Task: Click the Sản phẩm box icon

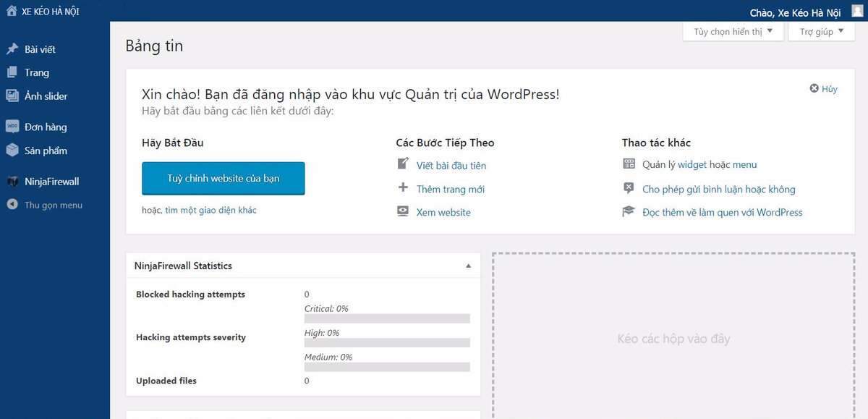Action: 12,151
